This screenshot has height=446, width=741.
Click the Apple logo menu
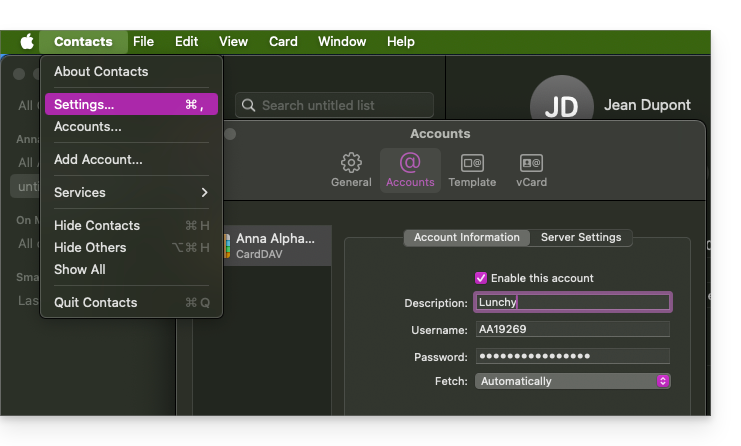coord(27,41)
